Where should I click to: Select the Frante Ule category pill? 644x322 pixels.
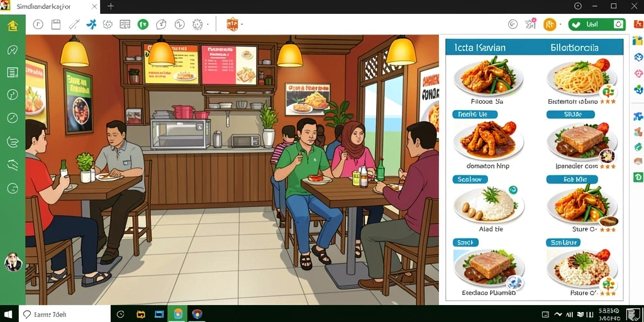475,114
